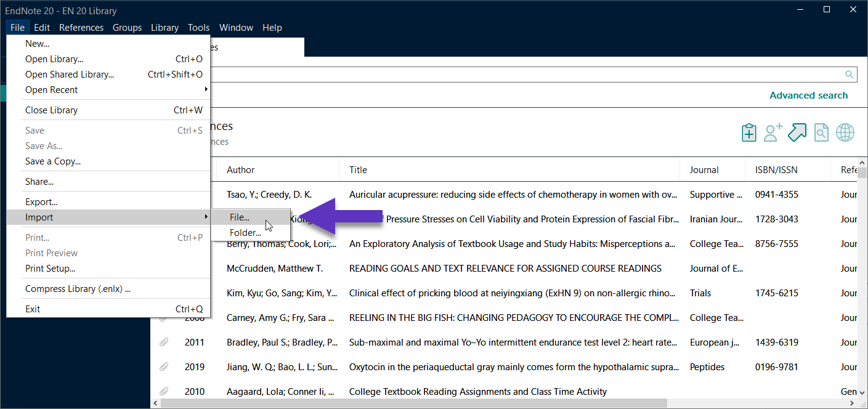Viewport: 868px width, 409px height.
Task: Open the Tools menu
Action: click(x=198, y=27)
